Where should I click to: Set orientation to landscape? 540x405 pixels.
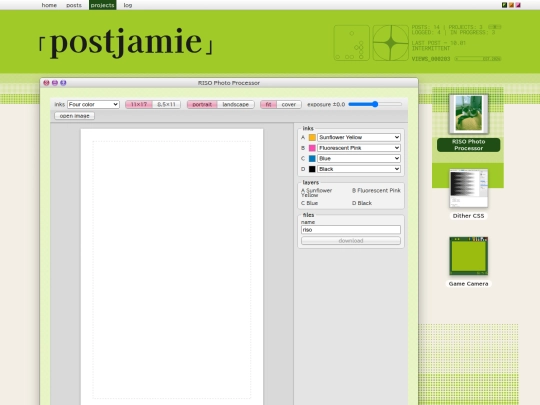click(236, 104)
